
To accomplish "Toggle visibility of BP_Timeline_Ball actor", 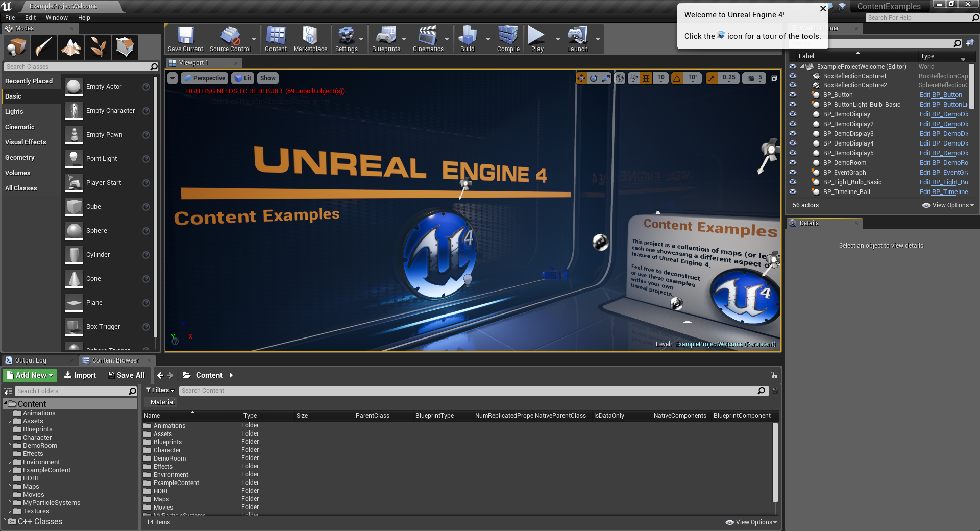I will point(793,191).
